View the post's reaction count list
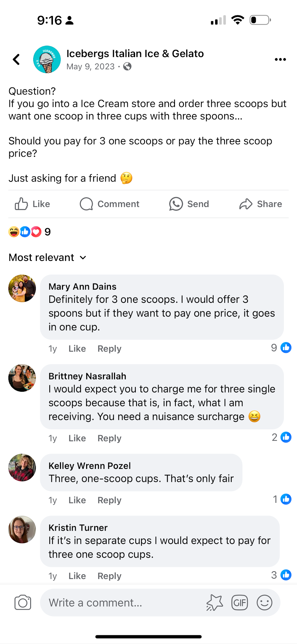The image size is (297, 644). pyautogui.click(x=29, y=232)
